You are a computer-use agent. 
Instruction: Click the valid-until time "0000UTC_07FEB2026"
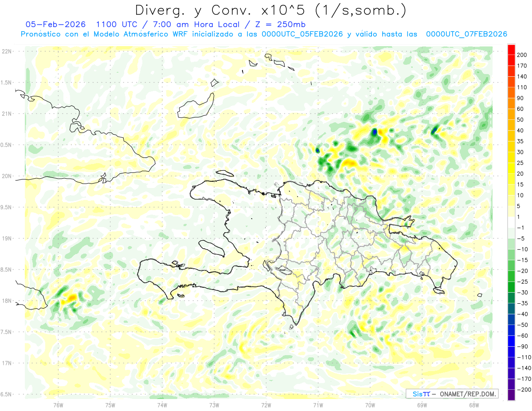(x=466, y=34)
